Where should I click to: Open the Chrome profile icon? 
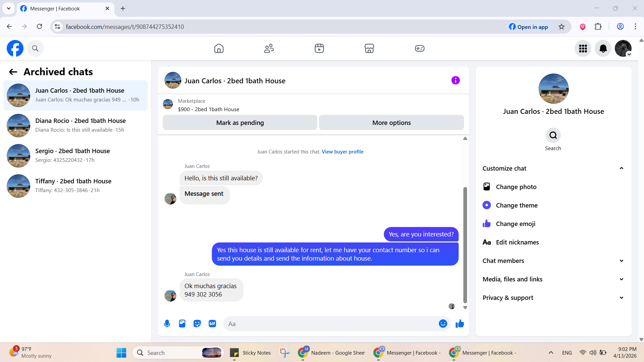click(620, 27)
